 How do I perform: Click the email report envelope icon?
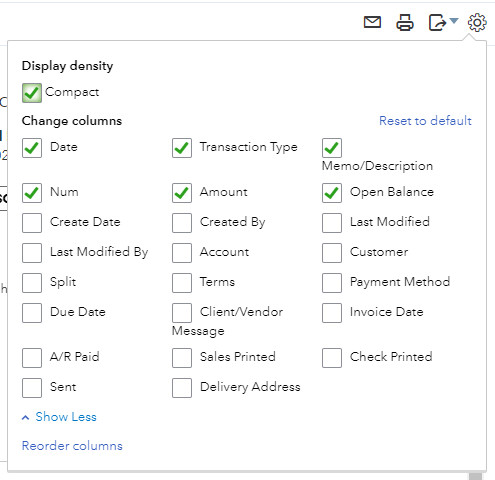click(372, 22)
